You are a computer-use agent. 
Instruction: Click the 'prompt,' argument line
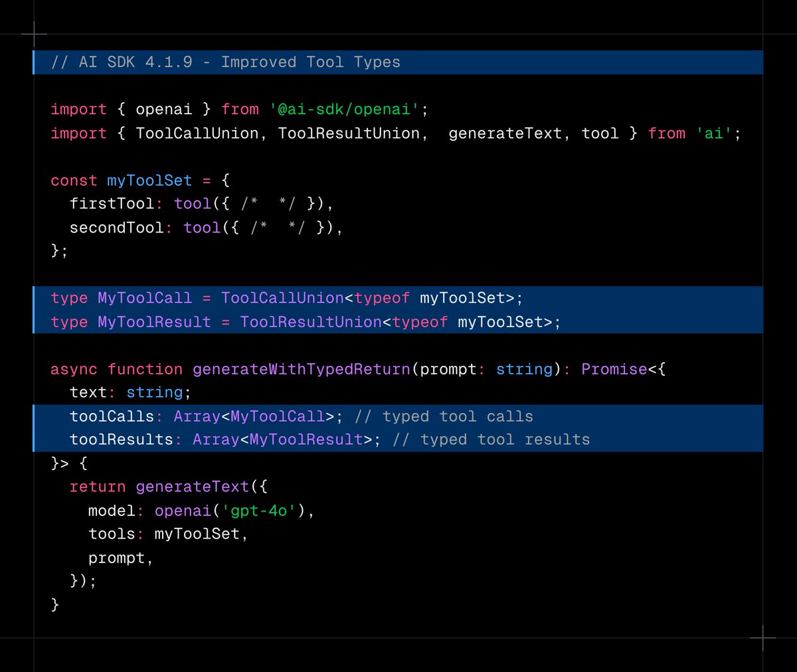(x=121, y=558)
